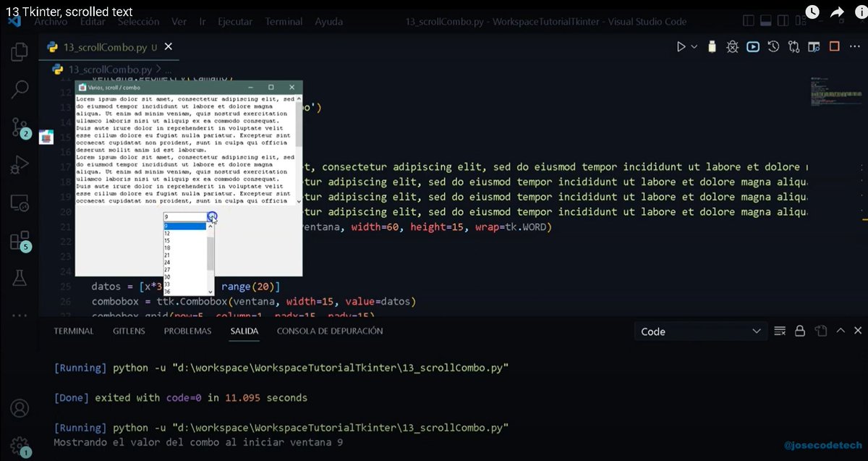Image resolution: width=868 pixels, height=461 pixels.
Task: Open the Ayuda menu
Action: coord(328,22)
